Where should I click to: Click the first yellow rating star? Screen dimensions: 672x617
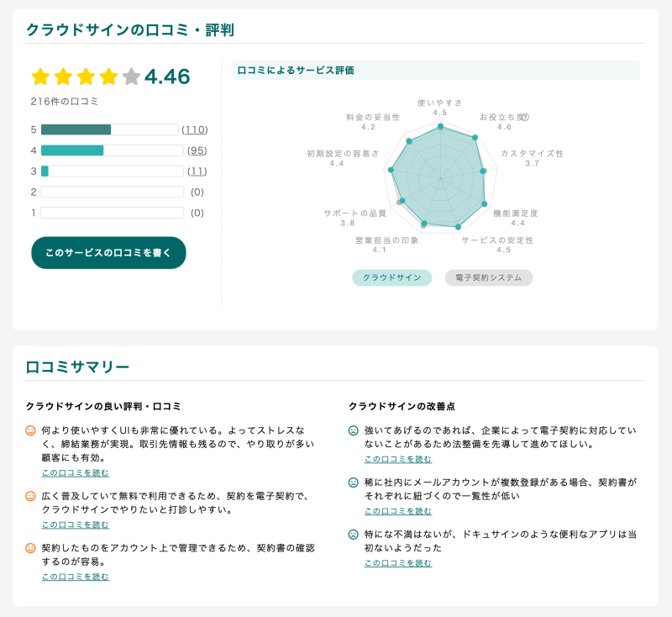pyautogui.click(x=40, y=76)
